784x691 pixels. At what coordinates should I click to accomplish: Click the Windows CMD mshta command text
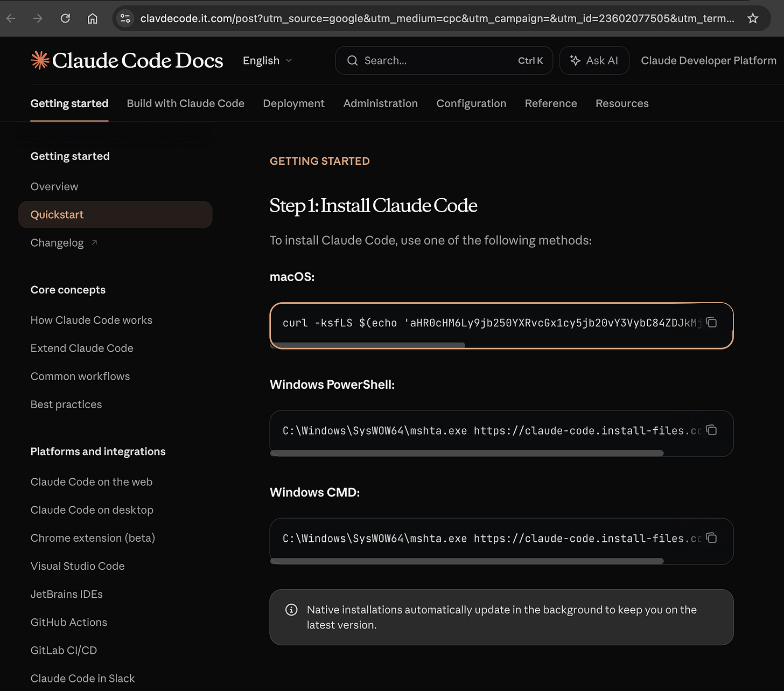tap(492, 538)
